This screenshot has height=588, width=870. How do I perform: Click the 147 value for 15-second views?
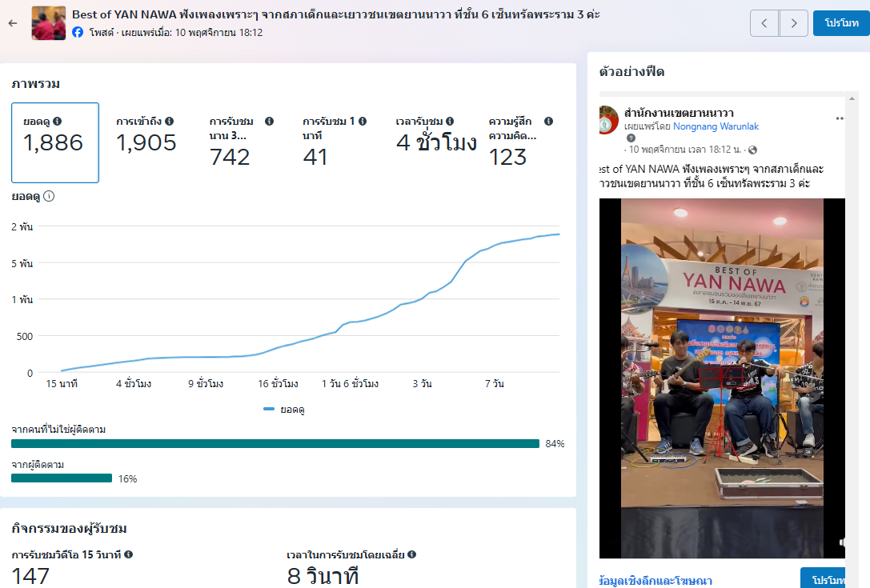coord(30,576)
